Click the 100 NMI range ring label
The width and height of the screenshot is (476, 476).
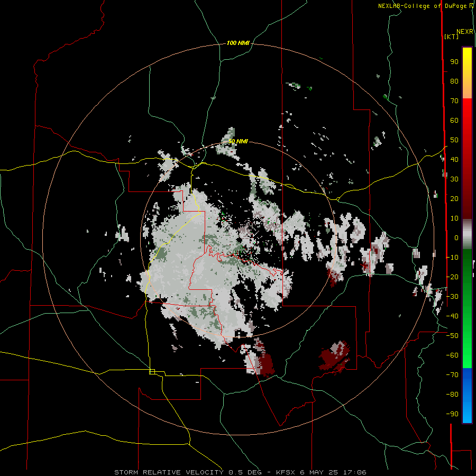coord(238,43)
